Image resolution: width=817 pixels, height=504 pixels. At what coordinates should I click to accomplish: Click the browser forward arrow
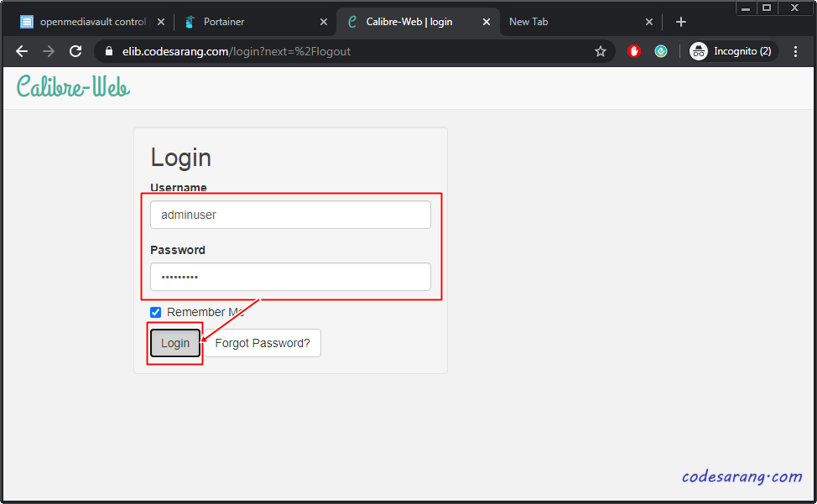[x=49, y=51]
